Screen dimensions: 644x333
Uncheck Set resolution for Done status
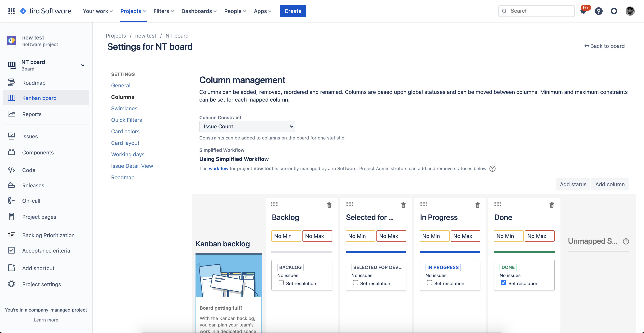504,283
